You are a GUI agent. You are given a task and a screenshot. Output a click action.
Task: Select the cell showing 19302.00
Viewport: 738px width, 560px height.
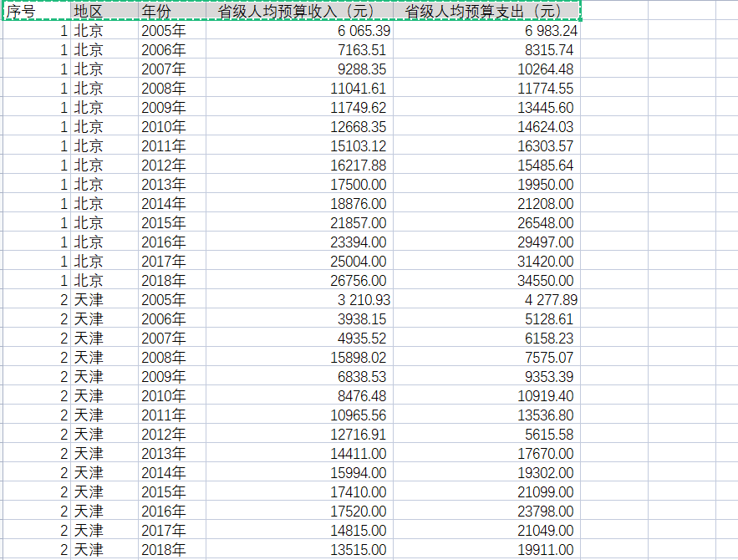click(486, 472)
